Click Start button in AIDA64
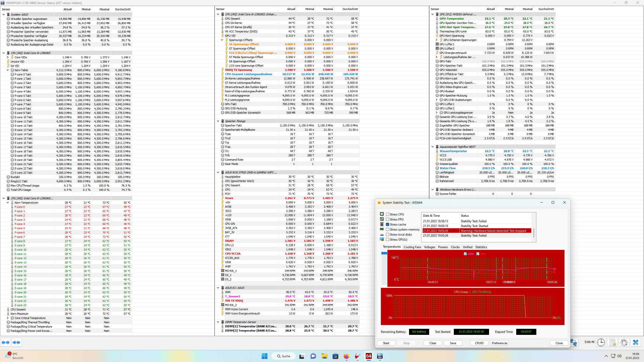The width and height of the screenshot is (644, 362). (x=386, y=343)
